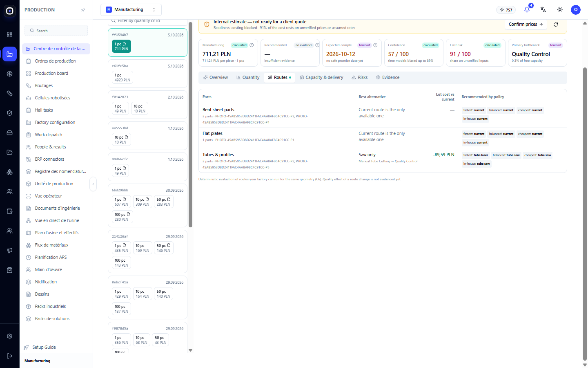
Task: Open Production board in the sidebar
Action: click(56, 73)
